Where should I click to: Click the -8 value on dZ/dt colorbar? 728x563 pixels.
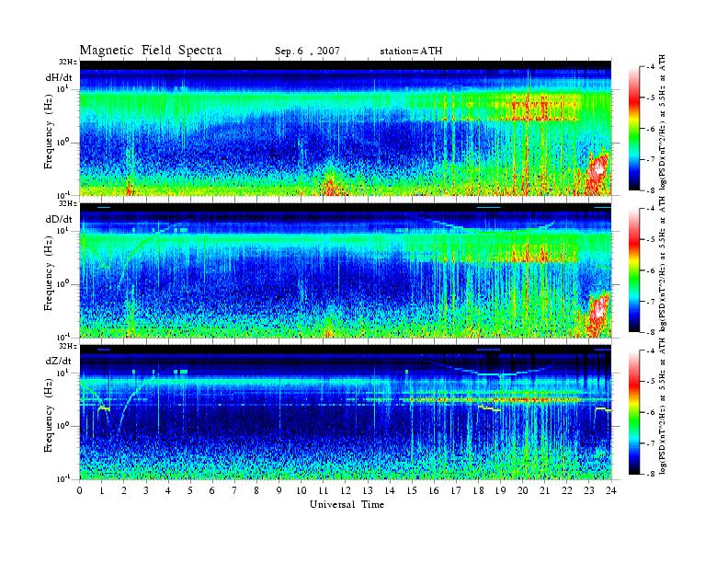tap(652, 474)
